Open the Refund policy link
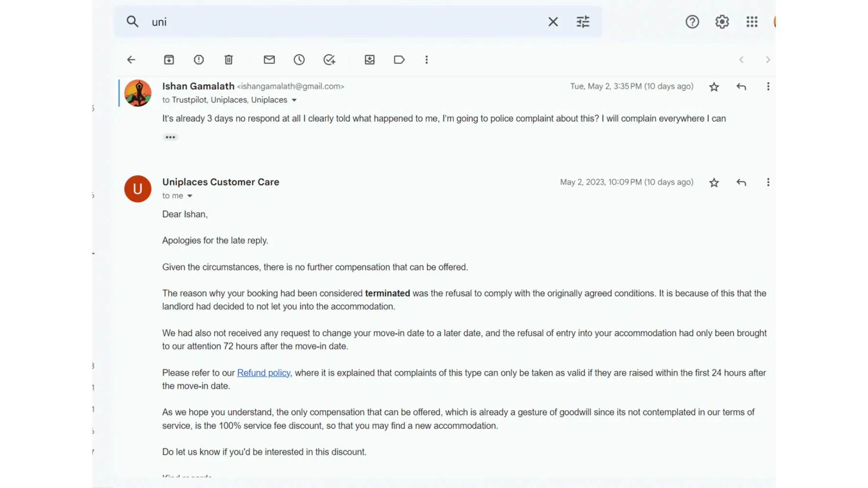The height and width of the screenshot is (488, 868). point(264,373)
